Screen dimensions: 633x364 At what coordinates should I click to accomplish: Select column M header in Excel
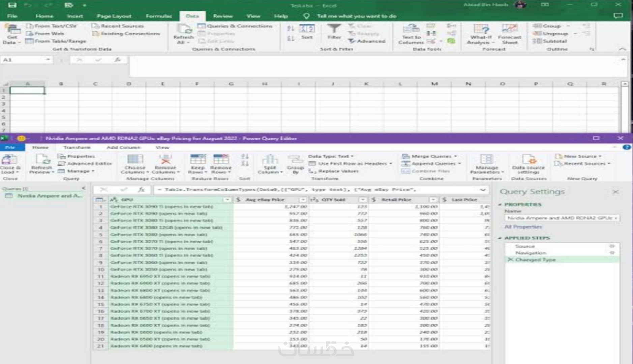click(434, 84)
